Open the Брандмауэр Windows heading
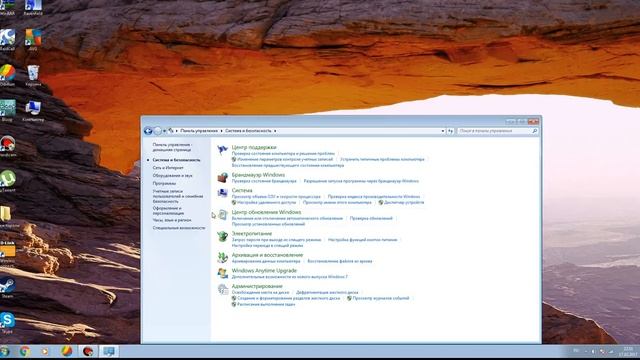The width and height of the screenshot is (640, 360). tap(258, 175)
